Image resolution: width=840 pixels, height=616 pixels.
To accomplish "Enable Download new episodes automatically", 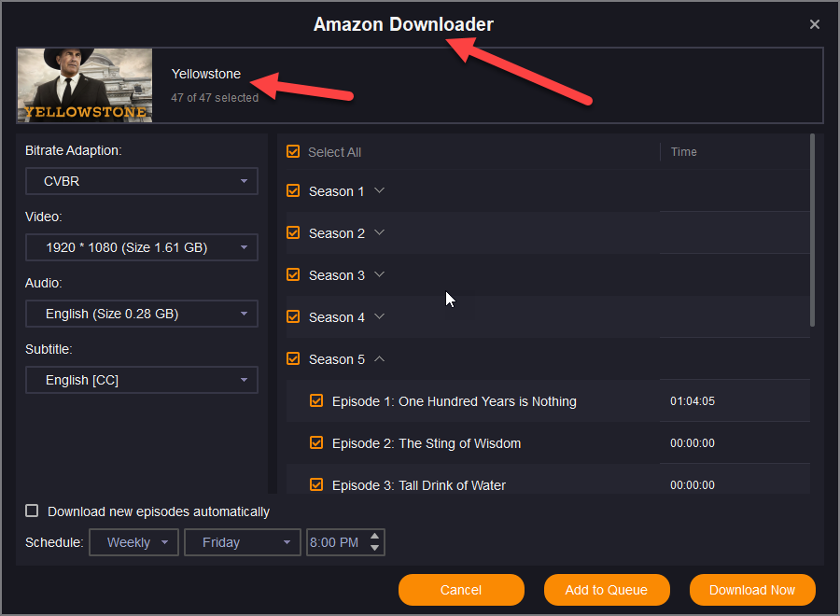I will pyautogui.click(x=32, y=511).
